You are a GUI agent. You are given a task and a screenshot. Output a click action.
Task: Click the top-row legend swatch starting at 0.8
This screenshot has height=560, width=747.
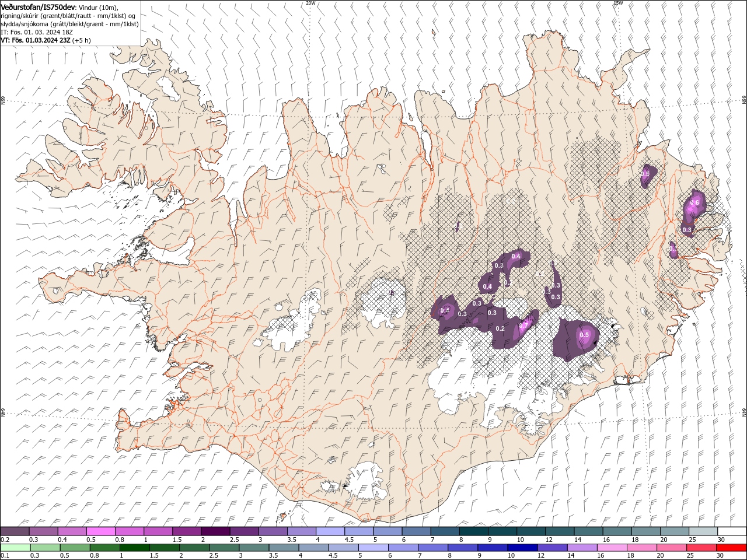130,531
